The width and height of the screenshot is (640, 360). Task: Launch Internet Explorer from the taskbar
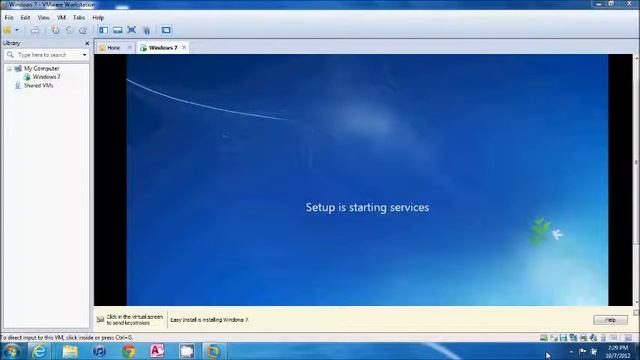39,351
